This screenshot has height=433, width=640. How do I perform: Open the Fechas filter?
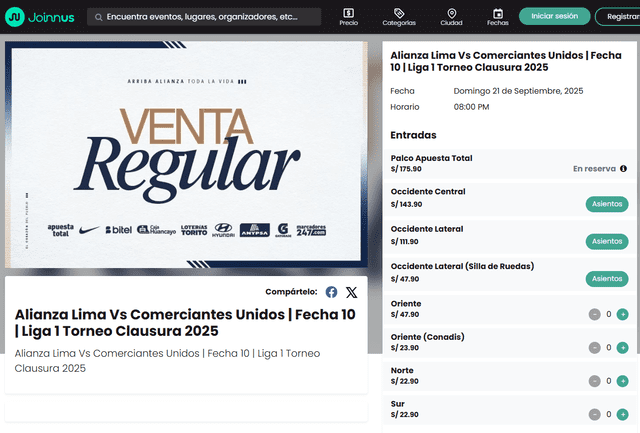[498, 17]
